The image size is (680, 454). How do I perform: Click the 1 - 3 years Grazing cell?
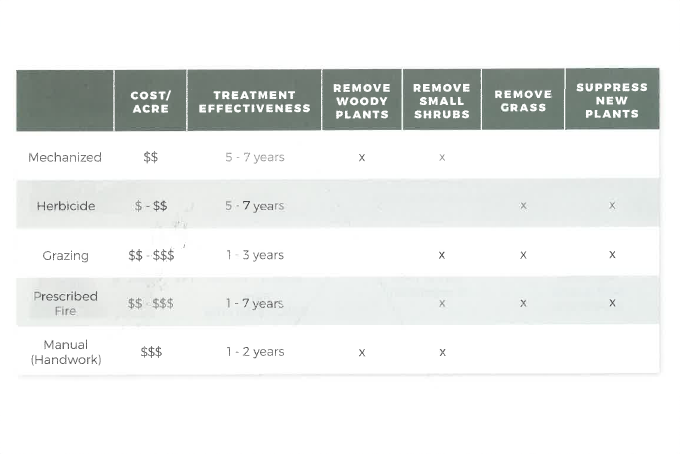click(255, 255)
